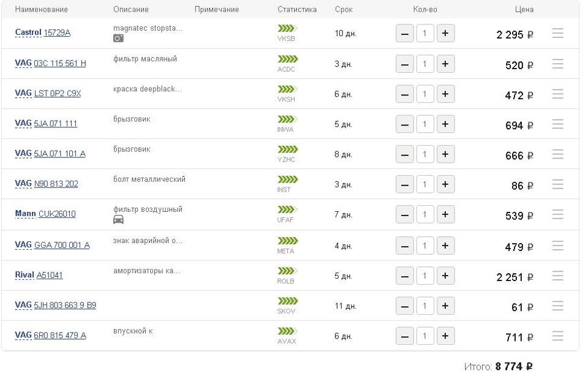Sort by the Цена column header

pyautogui.click(x=524, y=9)
